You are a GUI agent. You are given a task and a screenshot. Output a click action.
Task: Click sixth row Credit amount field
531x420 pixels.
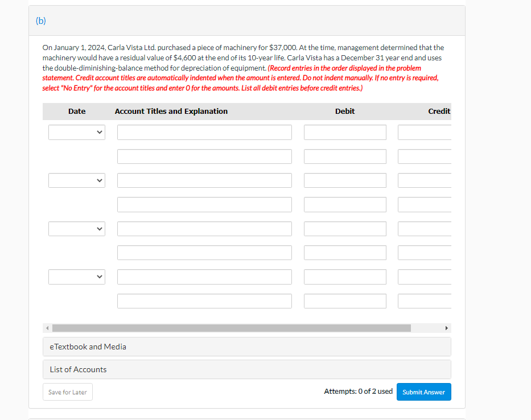(425, 253)
